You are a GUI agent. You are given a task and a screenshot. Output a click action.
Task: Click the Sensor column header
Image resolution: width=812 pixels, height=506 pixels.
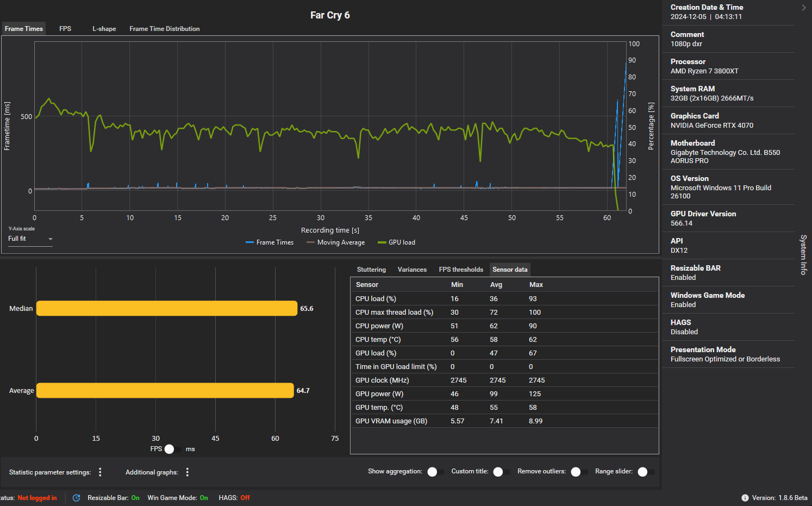(x=367, y=285)
